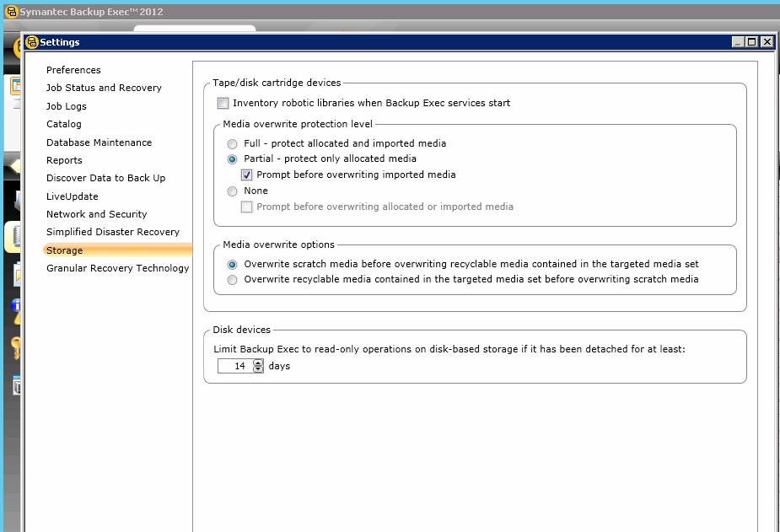The width and height of the screenshot is (780, 532).
Task: Minimize the Settings window
Action: pos(738,42)
